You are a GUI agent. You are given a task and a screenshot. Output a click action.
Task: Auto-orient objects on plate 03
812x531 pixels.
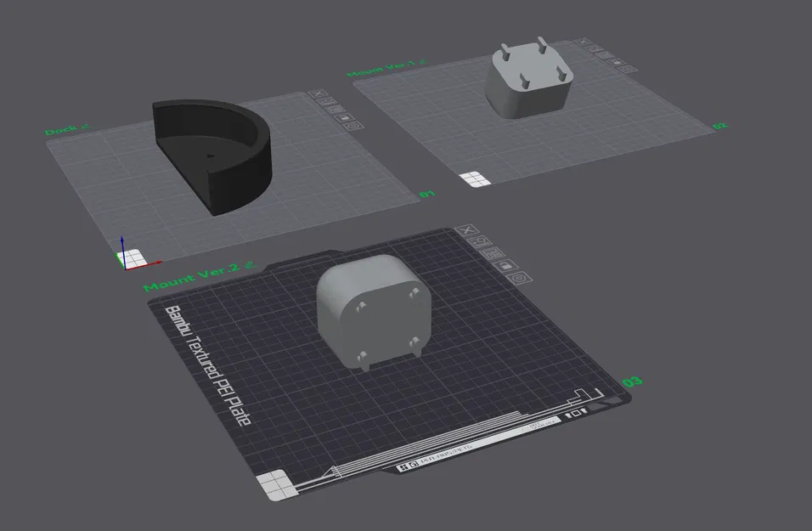coord(480,242)
